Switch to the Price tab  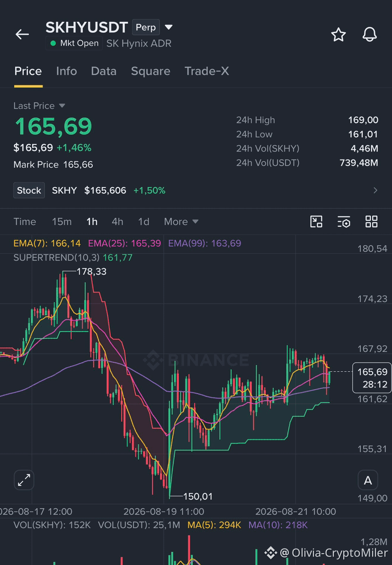28,72
